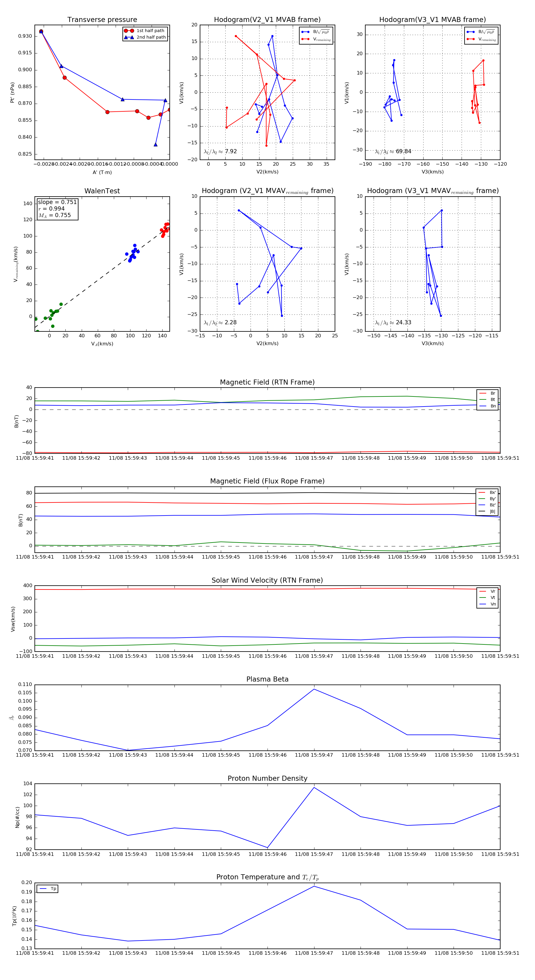Click the plasma beta peak at 15:59:47

click(314, 689)
